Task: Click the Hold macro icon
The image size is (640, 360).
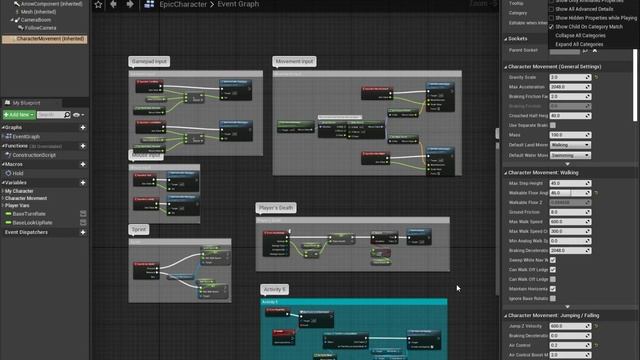Action: coord(8,173)
